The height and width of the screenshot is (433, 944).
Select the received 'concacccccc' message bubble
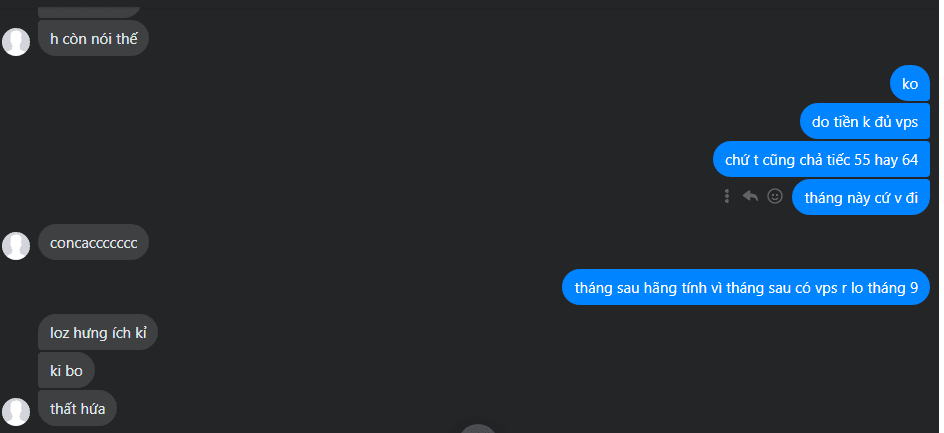tap(93, 243)
